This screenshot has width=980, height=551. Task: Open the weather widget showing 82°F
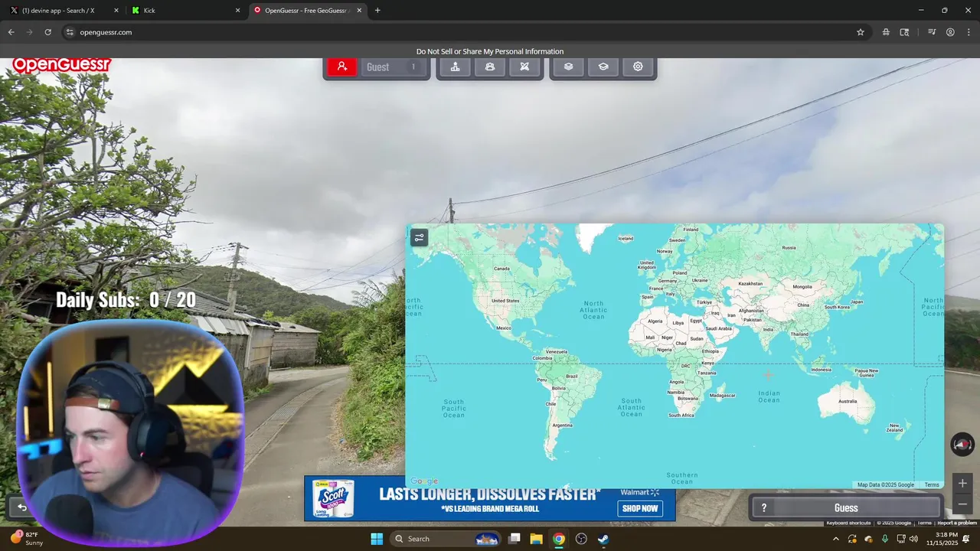point(27,539)
